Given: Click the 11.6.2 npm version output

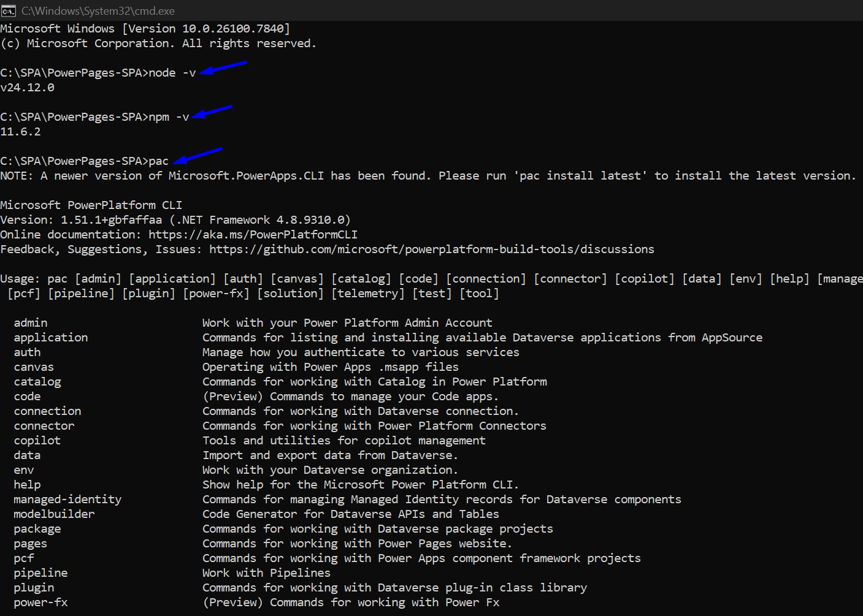Looking at the screenshot, I should tap(21, 132).
